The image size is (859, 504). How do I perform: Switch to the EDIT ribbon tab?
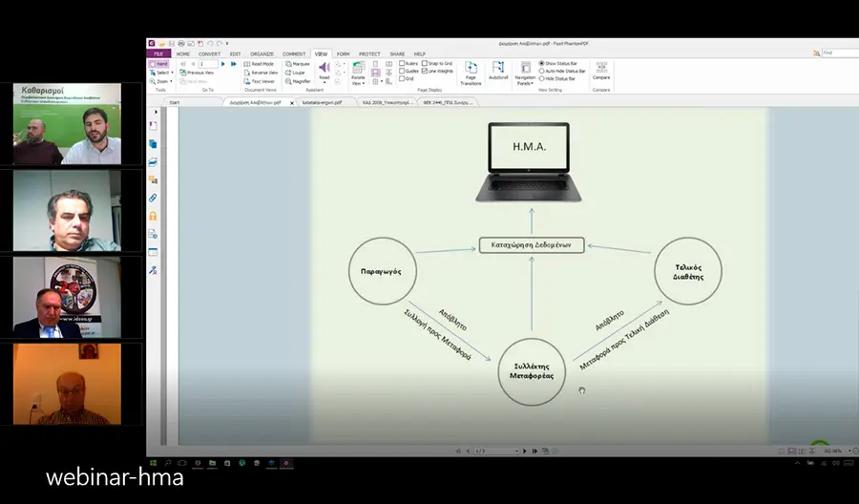(235, 53)
